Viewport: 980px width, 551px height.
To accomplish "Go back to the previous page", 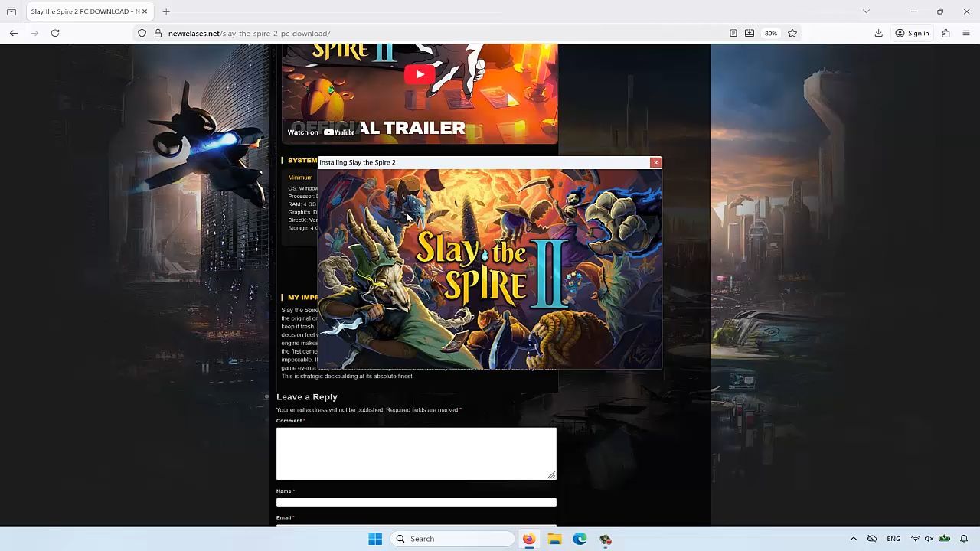I will click(x=14, y=33).
